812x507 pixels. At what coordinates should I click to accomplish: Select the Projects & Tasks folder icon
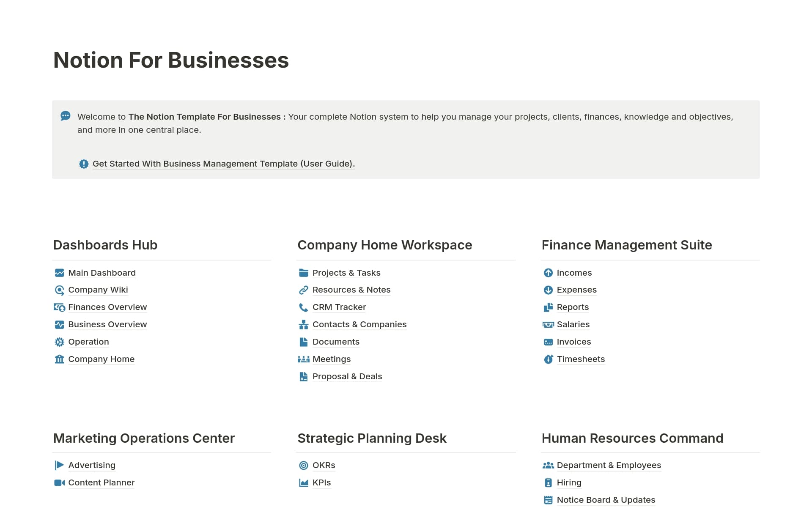pyautogui.click(x=304, y=273)
